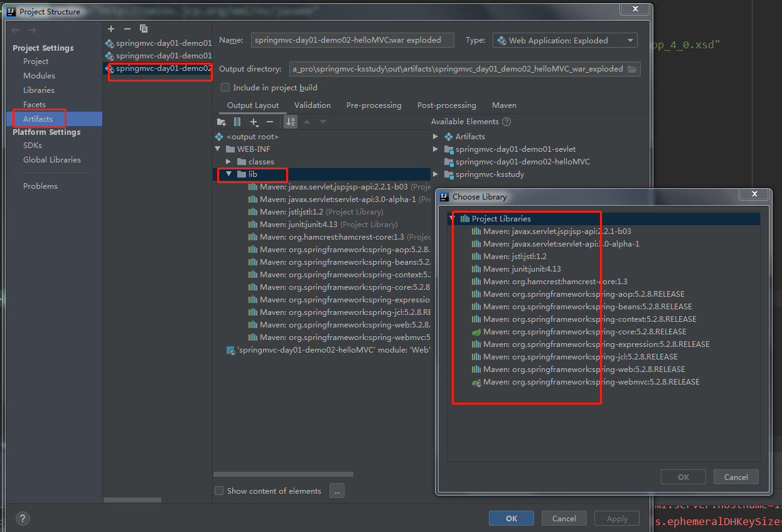
Task: Remove selected element from output layout
Action: pos(270,122)
